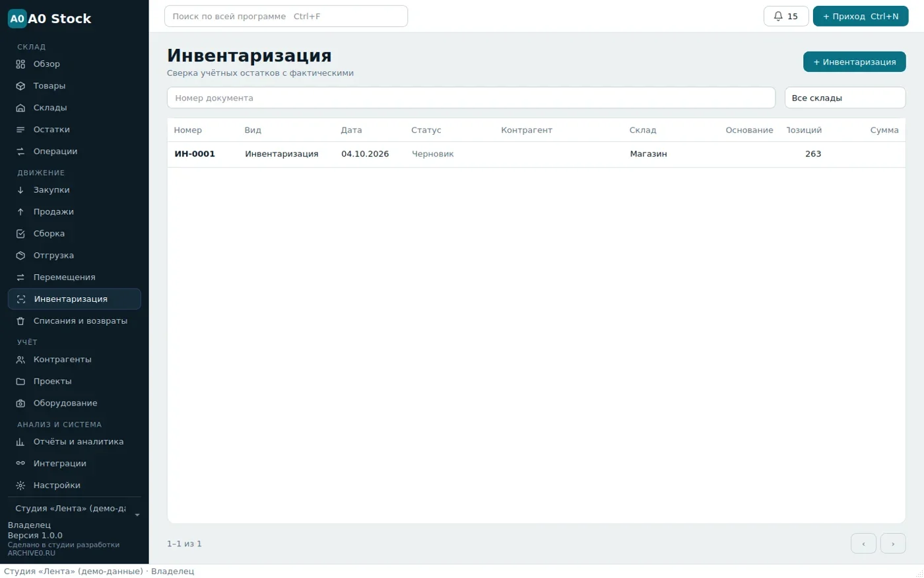The height and width of the screenshot is (578, 924).
Task: Click the Операции arrows icon
Action: (x=20, y=151)
